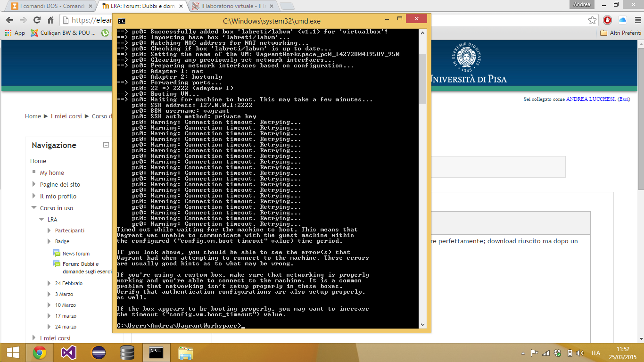This screenshot has width=644, height=362.
Task: Collapse the Navigazione block toggle
Action: tap(106, 145)
